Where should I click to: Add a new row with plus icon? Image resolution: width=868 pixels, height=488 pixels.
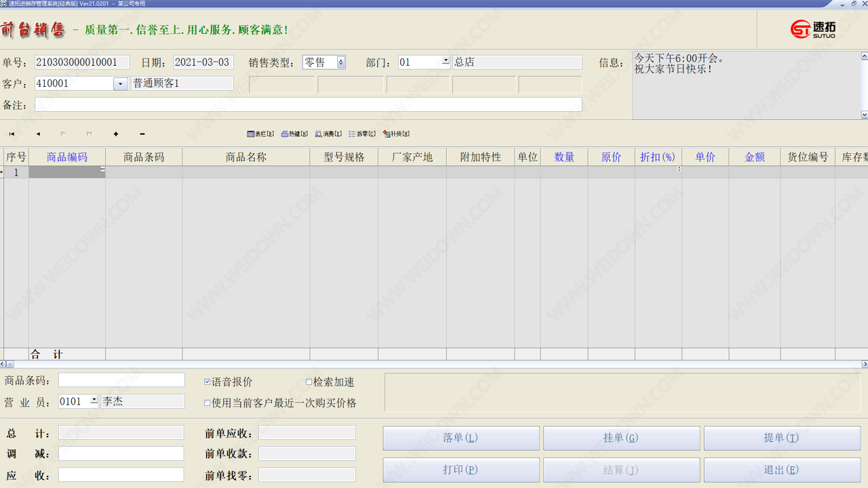click(116, 134)
